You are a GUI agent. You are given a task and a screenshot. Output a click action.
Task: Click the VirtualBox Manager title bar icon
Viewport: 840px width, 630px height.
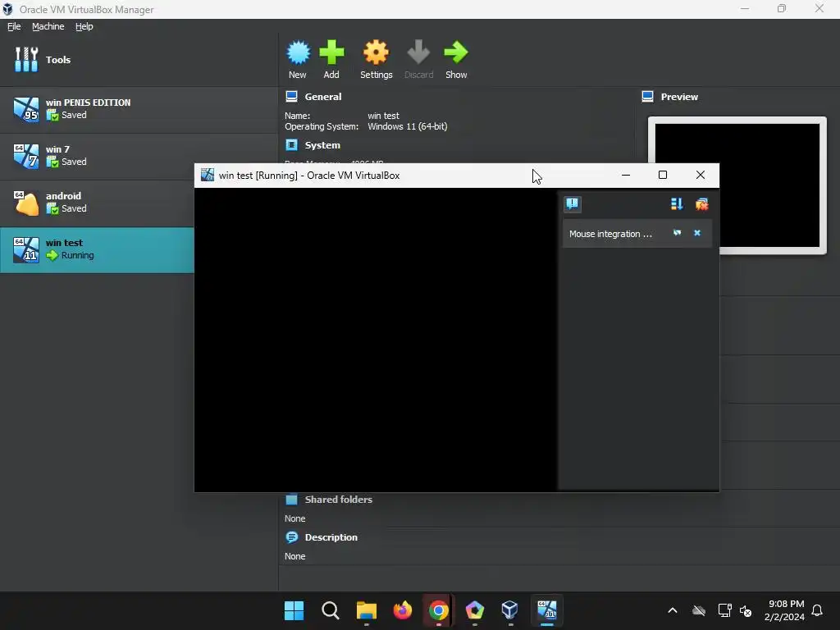[x=8, y=9]
